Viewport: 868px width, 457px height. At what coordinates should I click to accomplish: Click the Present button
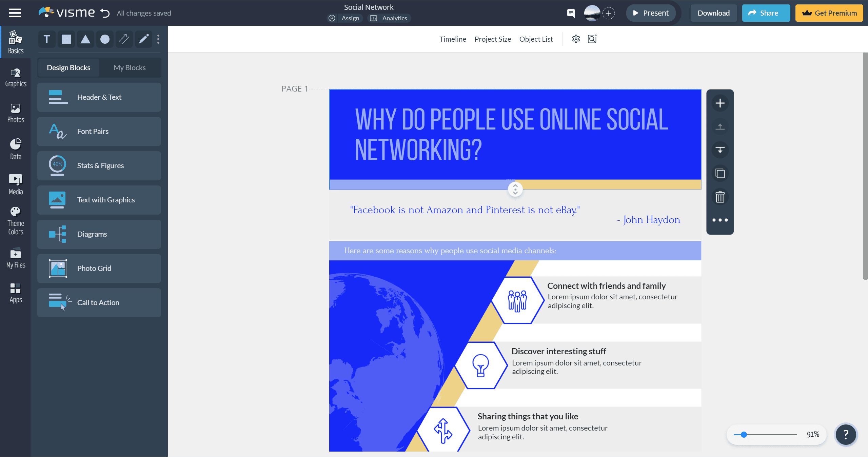(x=651, y=13)
